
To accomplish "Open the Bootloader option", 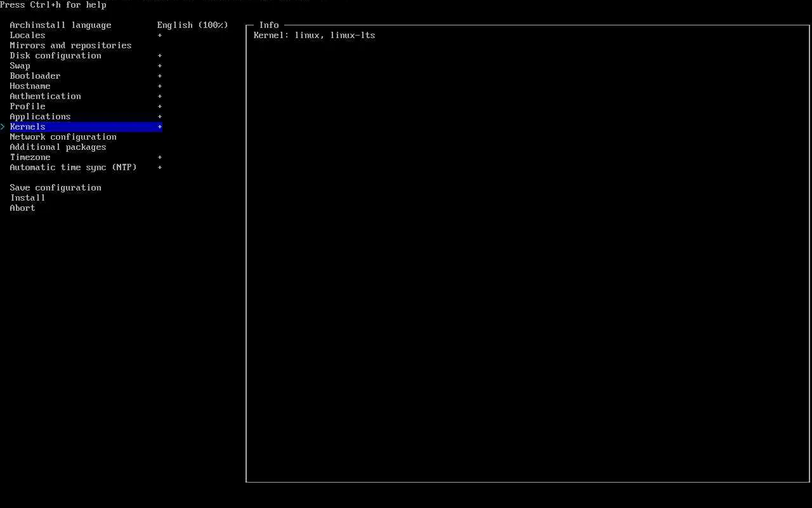I will click(x=35, y=76).
